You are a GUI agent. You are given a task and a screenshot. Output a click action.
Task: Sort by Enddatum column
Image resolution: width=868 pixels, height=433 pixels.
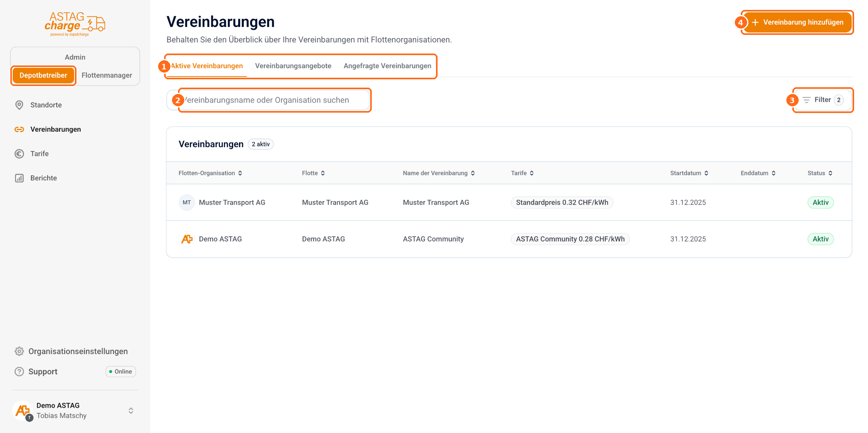coord(758,173)
